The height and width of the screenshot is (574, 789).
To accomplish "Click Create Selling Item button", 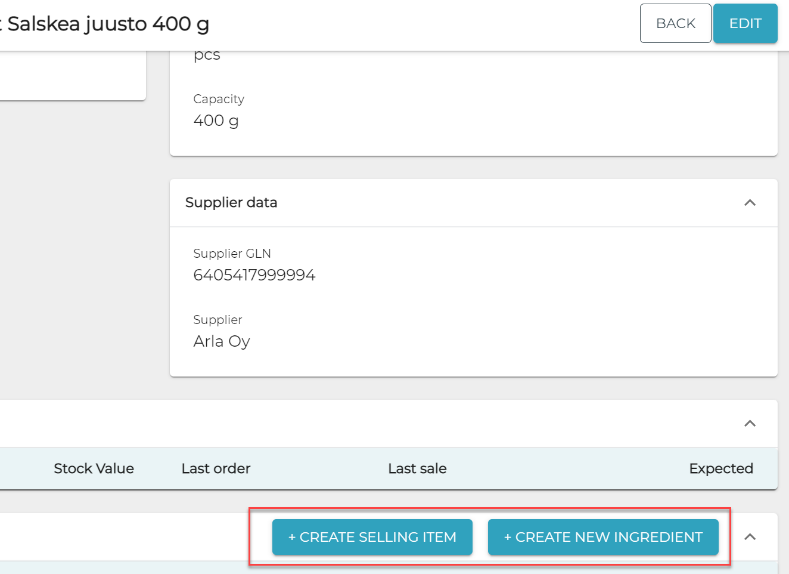I will 372,537.
